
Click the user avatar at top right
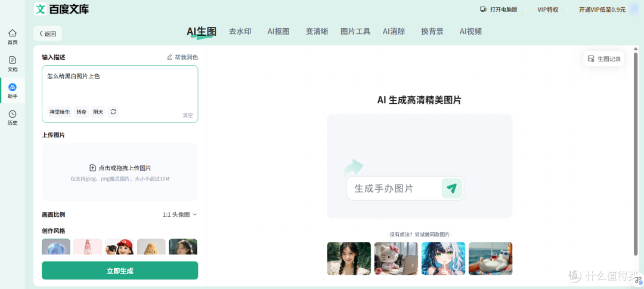point(634,9)
